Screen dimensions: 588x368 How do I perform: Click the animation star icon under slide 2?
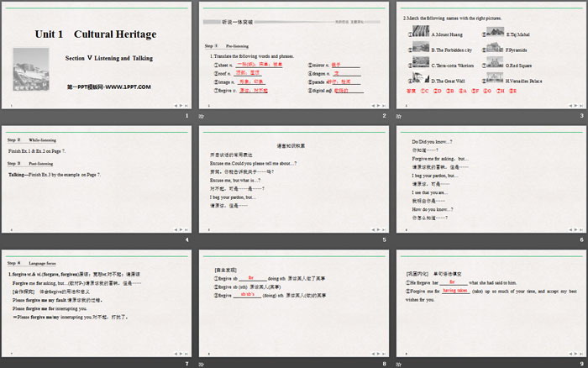coord(200,115)
